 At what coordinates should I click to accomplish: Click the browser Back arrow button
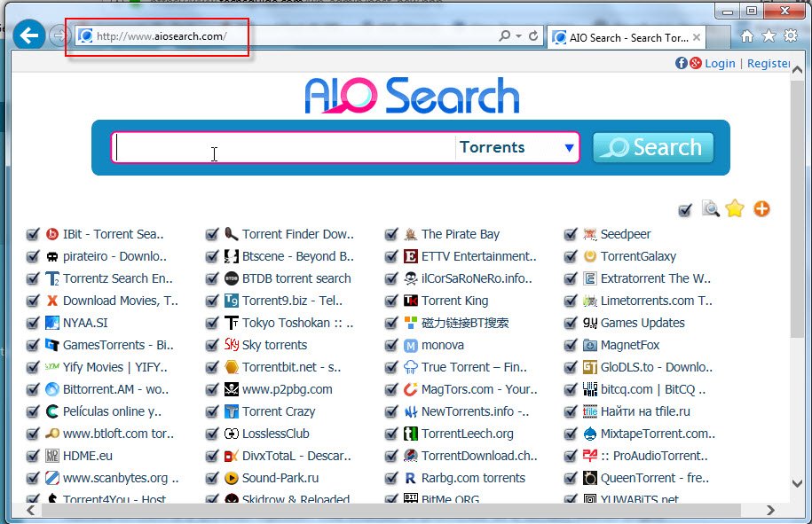[x=29, y=35]
